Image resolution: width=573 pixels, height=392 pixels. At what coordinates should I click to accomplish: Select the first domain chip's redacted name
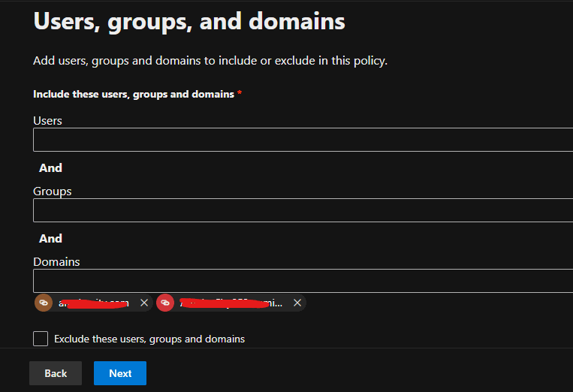(94, 303)
